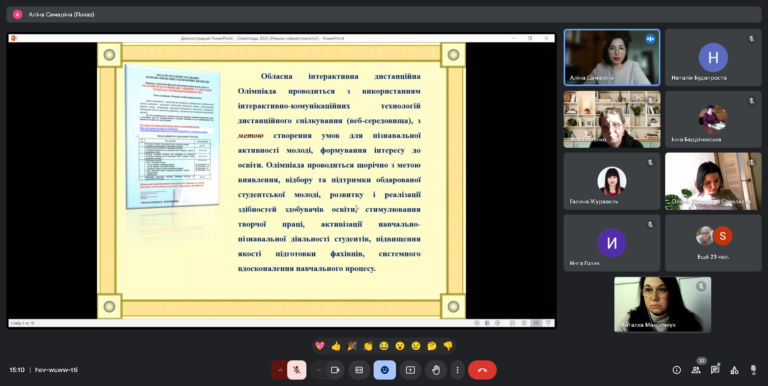Click muted mic icon on Наталія Бударгоста tile

(751, 39)
